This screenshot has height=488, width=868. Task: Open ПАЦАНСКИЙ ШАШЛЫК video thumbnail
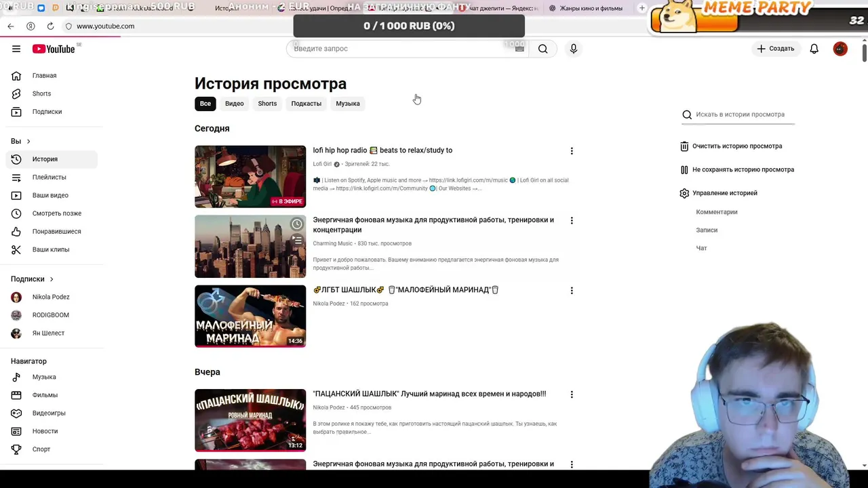tap(250, 420)
